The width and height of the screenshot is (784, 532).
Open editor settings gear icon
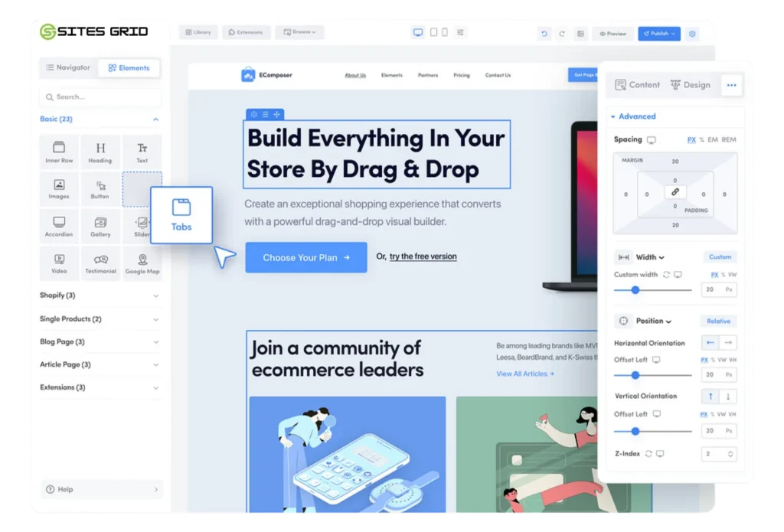pos(692,34)
